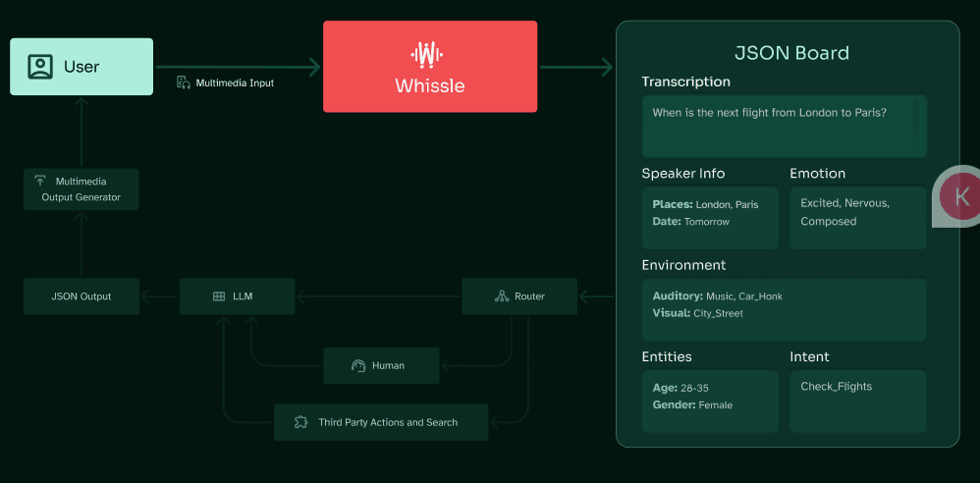The width and height of the screenshot is (980, 483).
Task: Click the Multimedia Input icon
Action: tap(183, 82)
